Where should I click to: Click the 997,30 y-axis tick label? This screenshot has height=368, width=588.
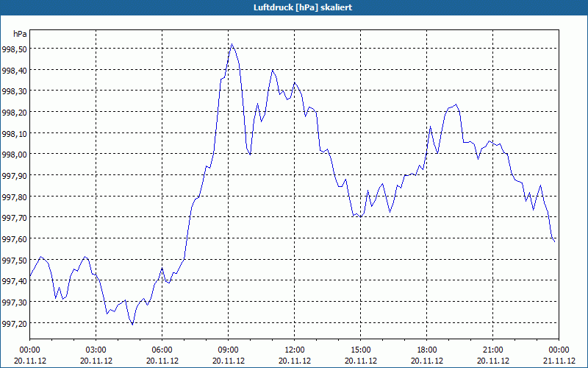pos(13,302)
